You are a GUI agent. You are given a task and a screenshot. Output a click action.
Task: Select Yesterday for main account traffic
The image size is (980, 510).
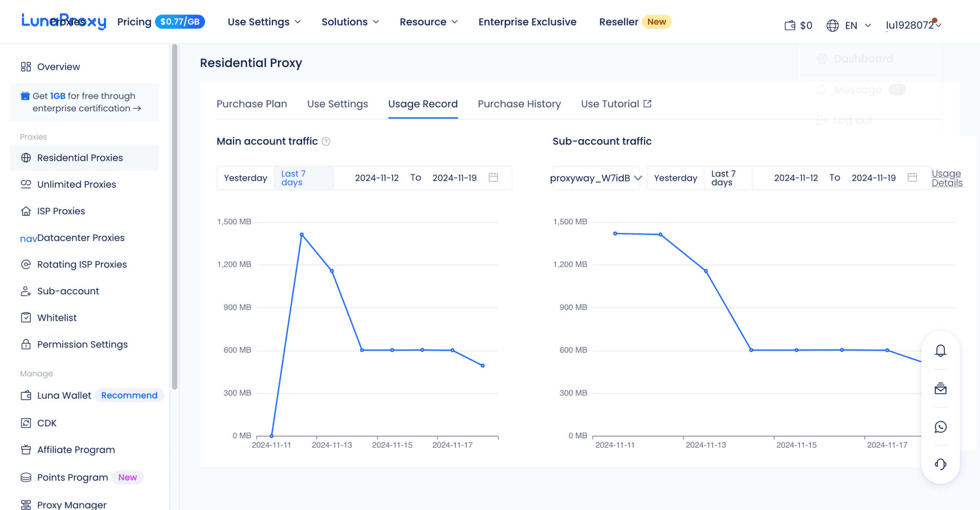(245, 177)
